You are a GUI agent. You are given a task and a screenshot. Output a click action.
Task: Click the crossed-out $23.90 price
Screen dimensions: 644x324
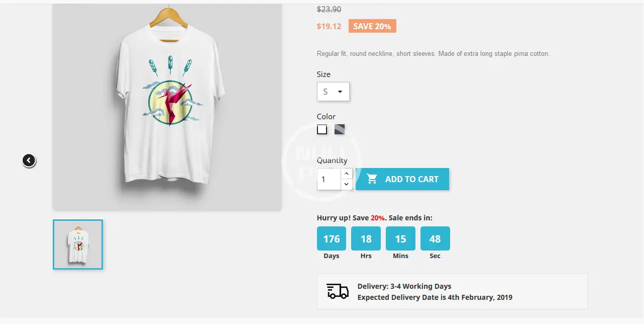(x=329, y=9)
